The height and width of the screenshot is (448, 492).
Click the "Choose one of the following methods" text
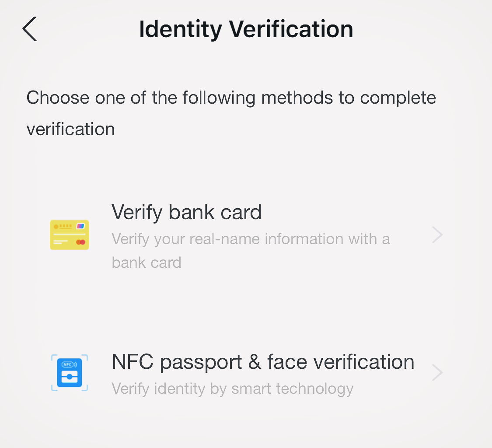[231, 98]
